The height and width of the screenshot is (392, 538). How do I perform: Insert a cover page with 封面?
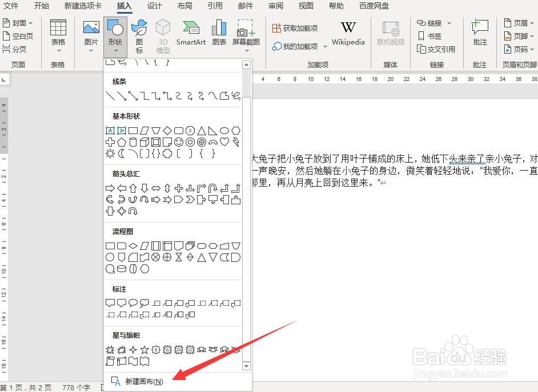coord(17,22)
